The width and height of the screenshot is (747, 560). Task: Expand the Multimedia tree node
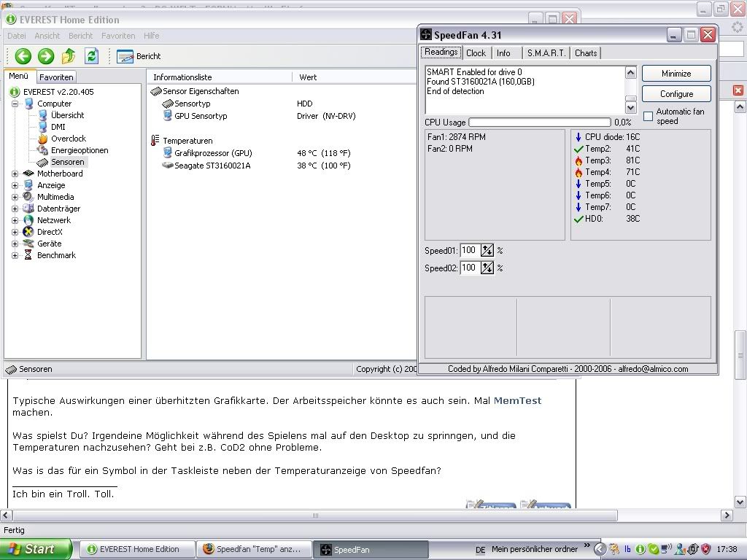pos(15,197)
